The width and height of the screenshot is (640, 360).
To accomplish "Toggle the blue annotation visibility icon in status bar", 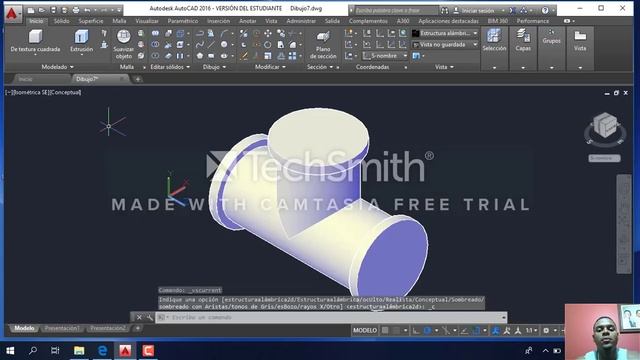I will [496, 331].
